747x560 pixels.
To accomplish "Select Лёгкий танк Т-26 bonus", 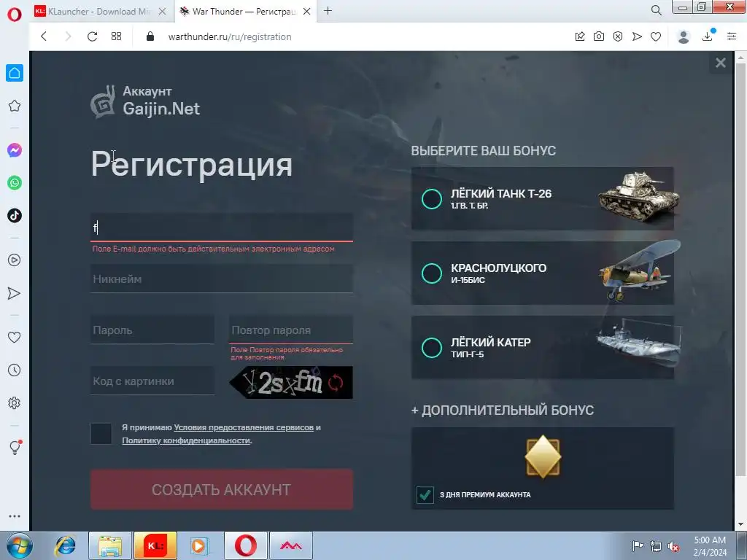I will (432, 199).
